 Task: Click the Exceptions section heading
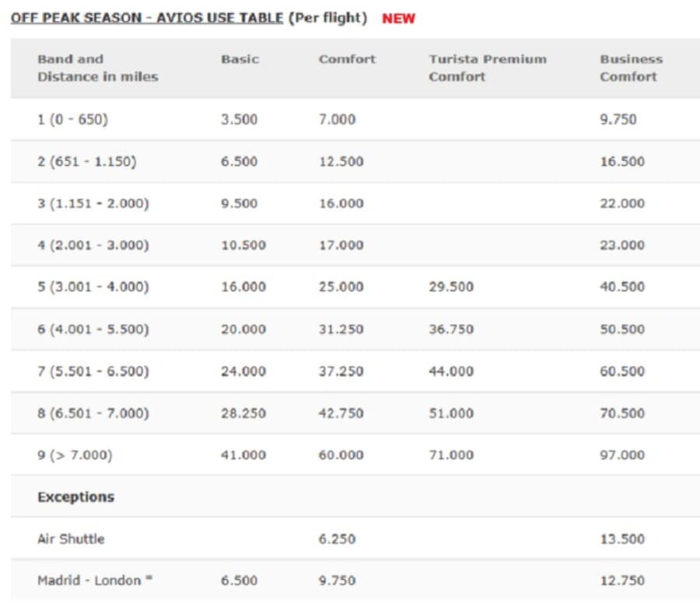(75, 497)
